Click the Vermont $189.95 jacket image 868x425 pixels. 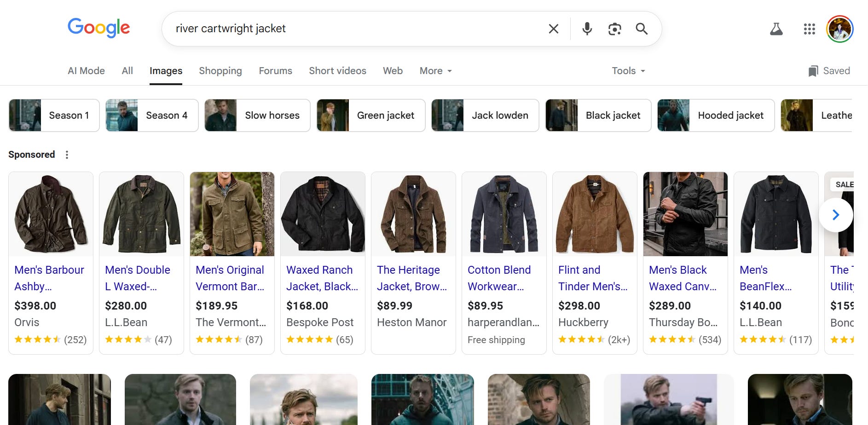pos(232,214)
